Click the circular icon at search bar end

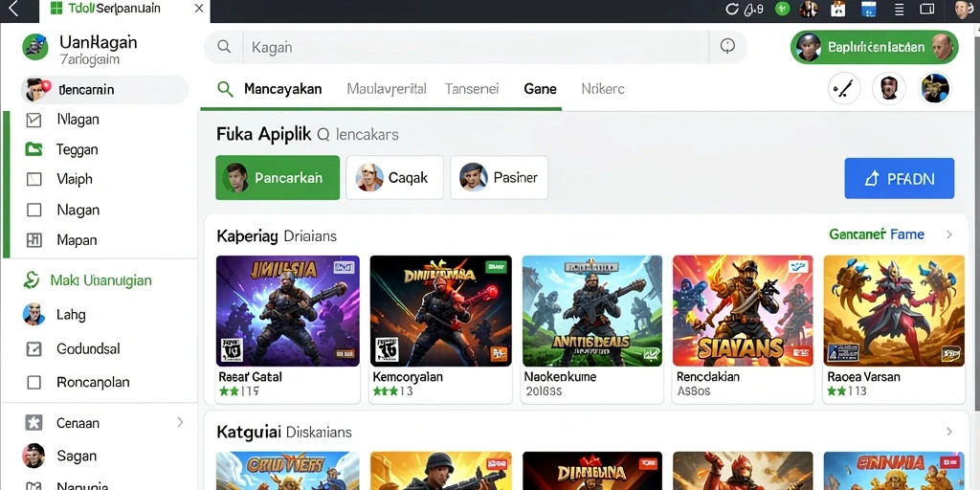click(x=727, y=46)
